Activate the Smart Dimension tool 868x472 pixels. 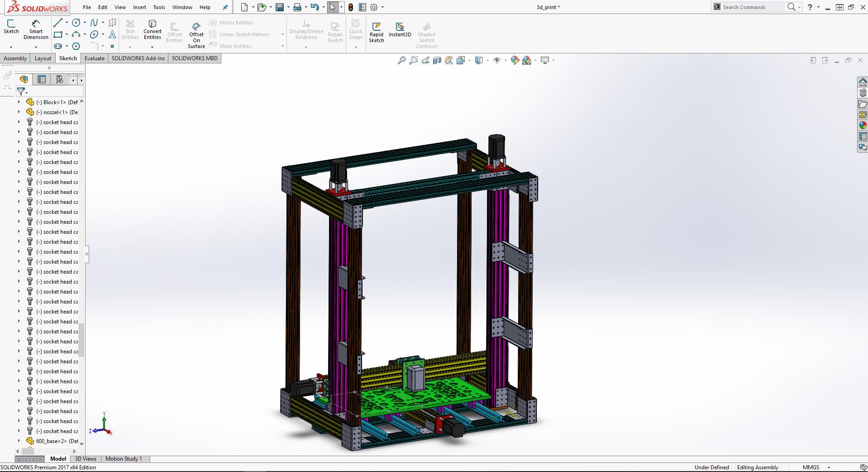pyautogui.click(x=36, y=29)
